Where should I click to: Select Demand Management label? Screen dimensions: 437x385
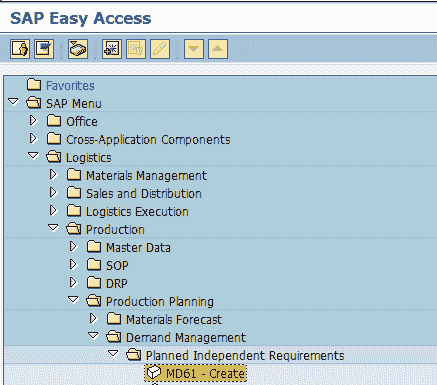[186, 338]
